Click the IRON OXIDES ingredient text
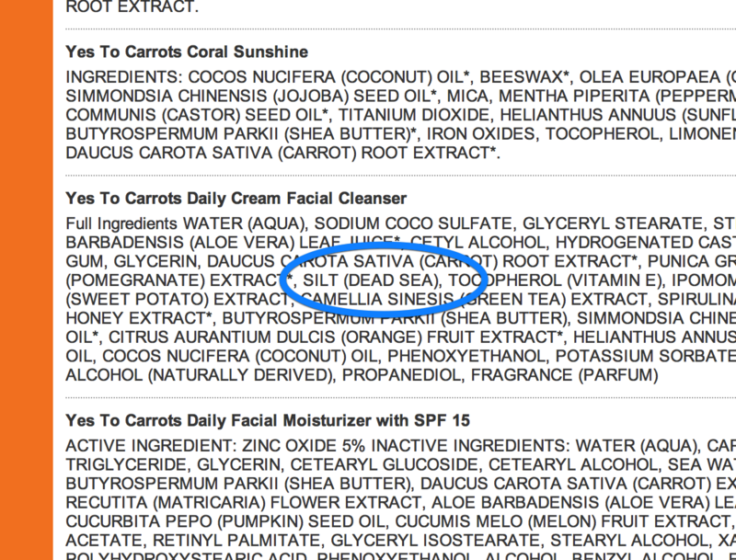Viewport: 736px width, 560px height. (480, 134)
